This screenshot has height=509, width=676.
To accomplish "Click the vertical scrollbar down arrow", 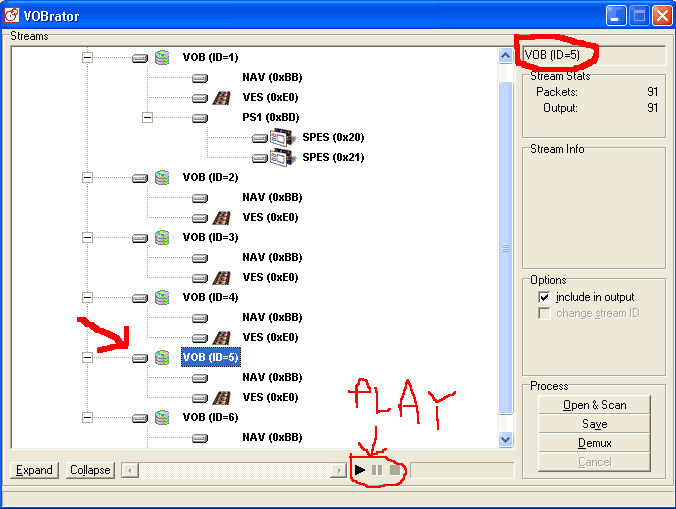I will pos(505,440).
